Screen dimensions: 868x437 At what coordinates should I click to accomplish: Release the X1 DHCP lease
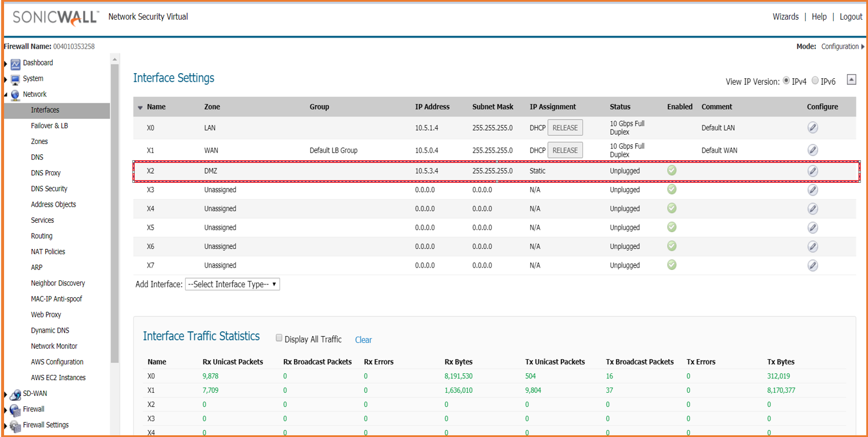tap(565, 150)
